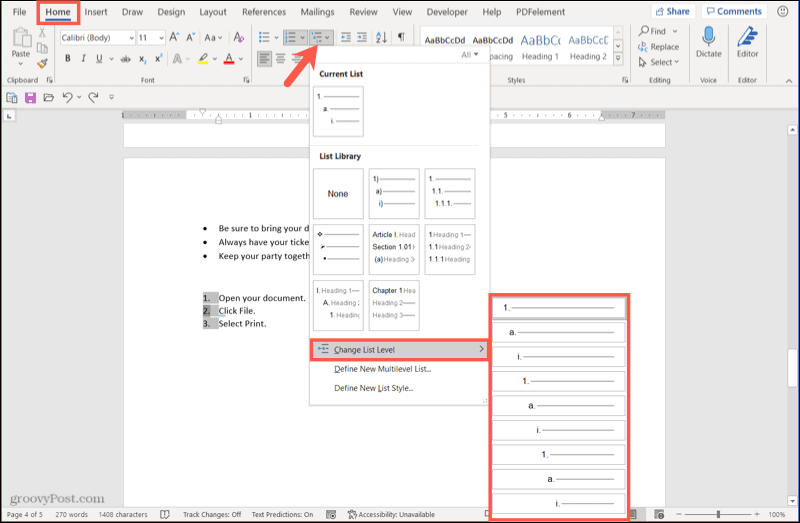This screenshot has height=523, width=800.
Task: Select the Change List Level menu item
Action: tap(399, 350)
